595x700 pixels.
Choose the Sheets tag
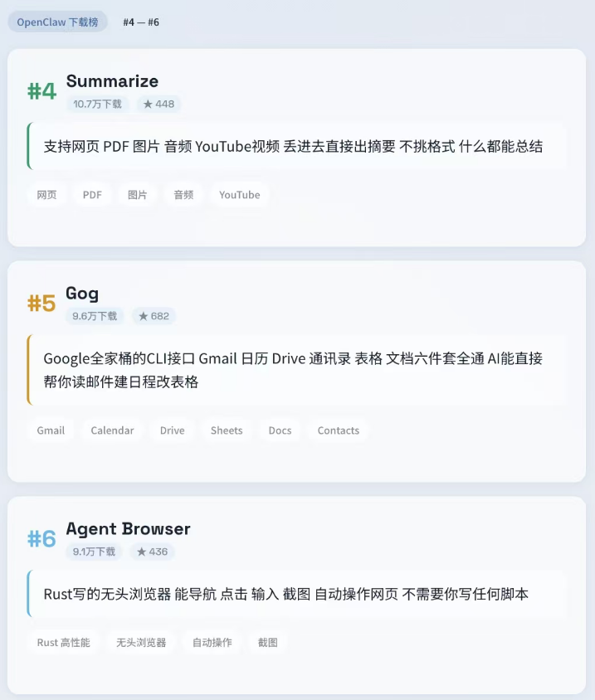pos(227,430)
